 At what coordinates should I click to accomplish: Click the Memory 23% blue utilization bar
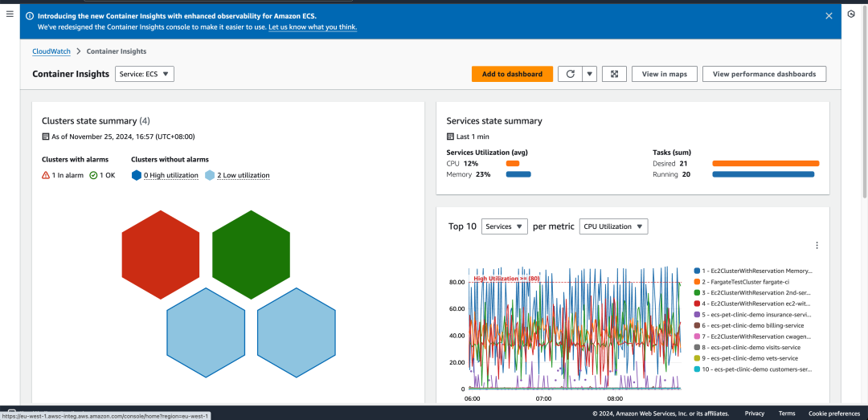coord(518,174)
